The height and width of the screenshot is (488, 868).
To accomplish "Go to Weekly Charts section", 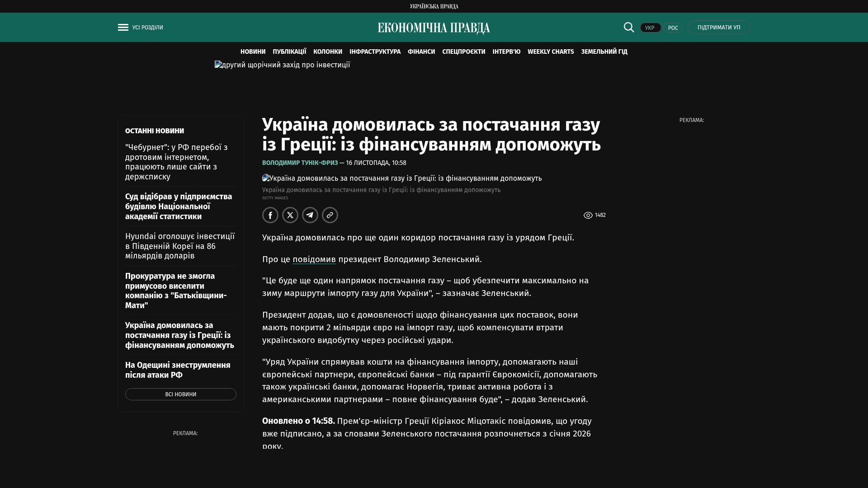I will click(x=550, y=52).
